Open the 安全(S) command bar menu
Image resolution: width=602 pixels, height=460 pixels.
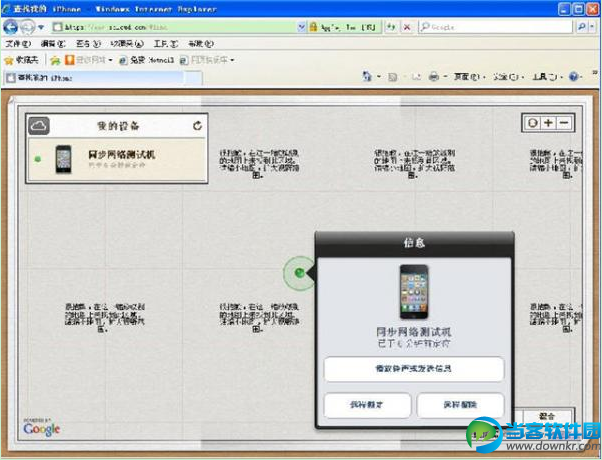509,77
